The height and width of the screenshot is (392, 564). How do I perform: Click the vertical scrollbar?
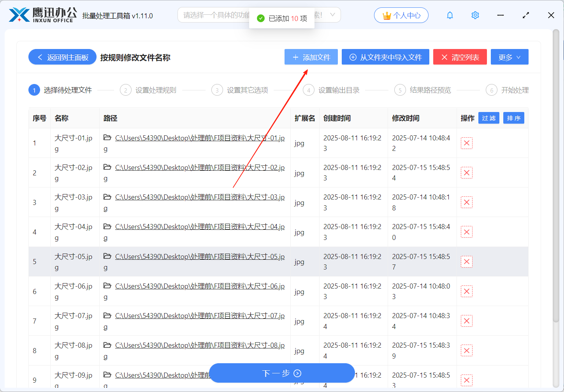click(x=556, y=176)
